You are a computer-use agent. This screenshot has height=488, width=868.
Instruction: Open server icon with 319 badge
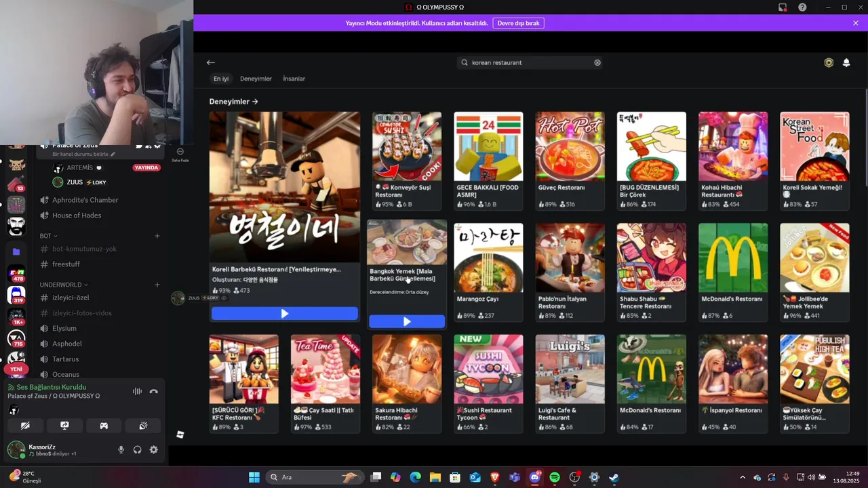16,295
